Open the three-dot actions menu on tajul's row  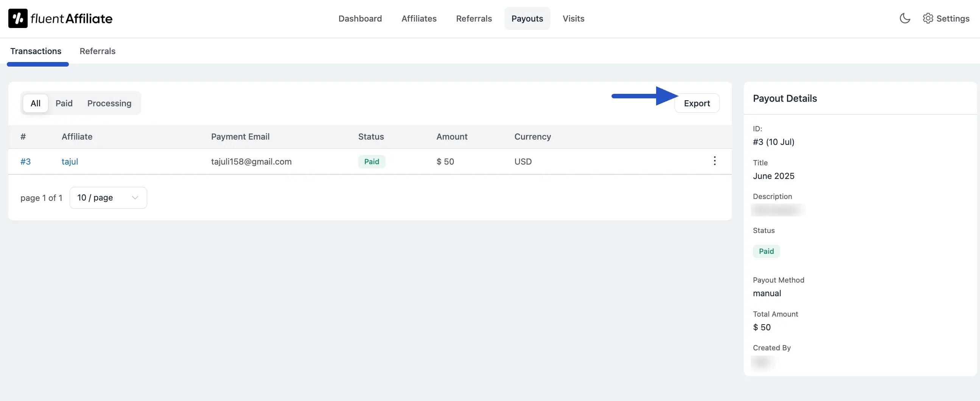(x=714, y=161)
